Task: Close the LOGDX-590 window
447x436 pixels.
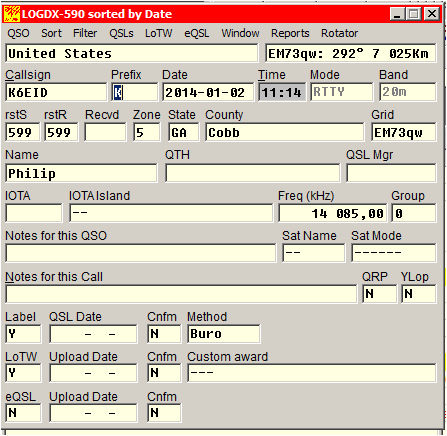Action: point(432,14)
